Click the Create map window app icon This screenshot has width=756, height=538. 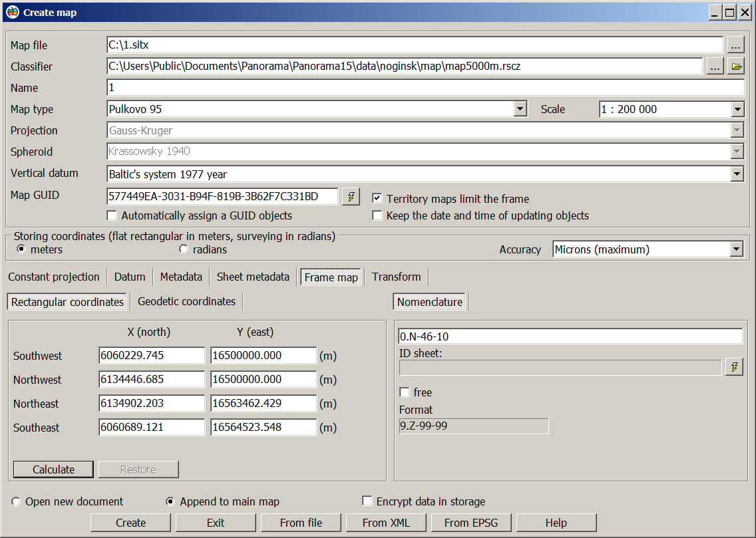12,12
